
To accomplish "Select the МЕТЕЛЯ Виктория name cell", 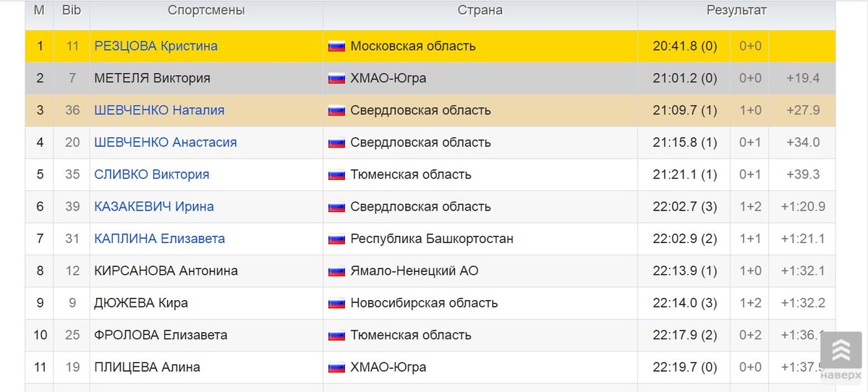I will click(x=206, y=78).
